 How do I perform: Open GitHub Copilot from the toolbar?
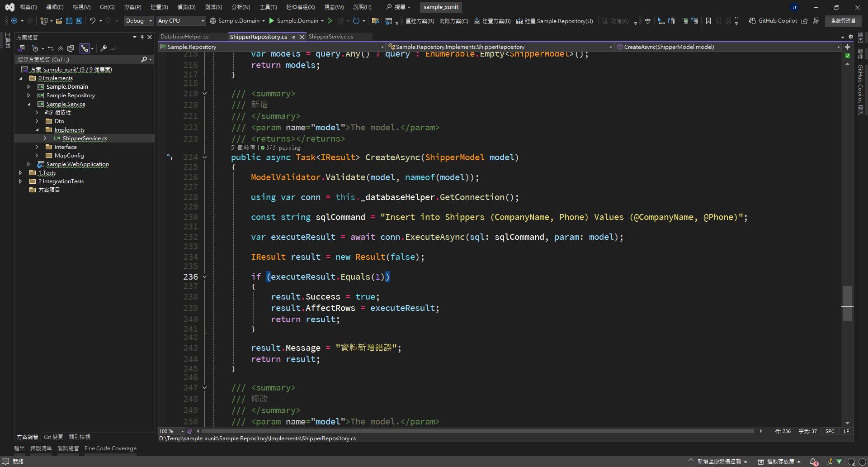click(773, 21)
